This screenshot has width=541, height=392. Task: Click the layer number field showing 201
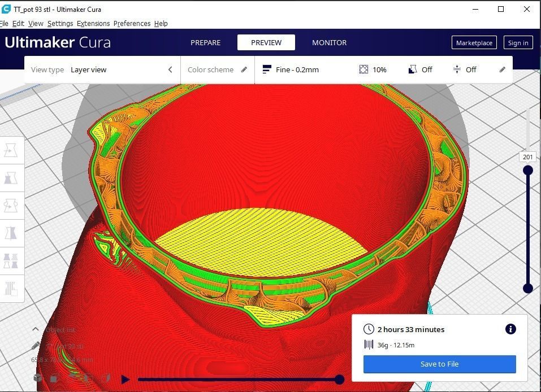527,157
